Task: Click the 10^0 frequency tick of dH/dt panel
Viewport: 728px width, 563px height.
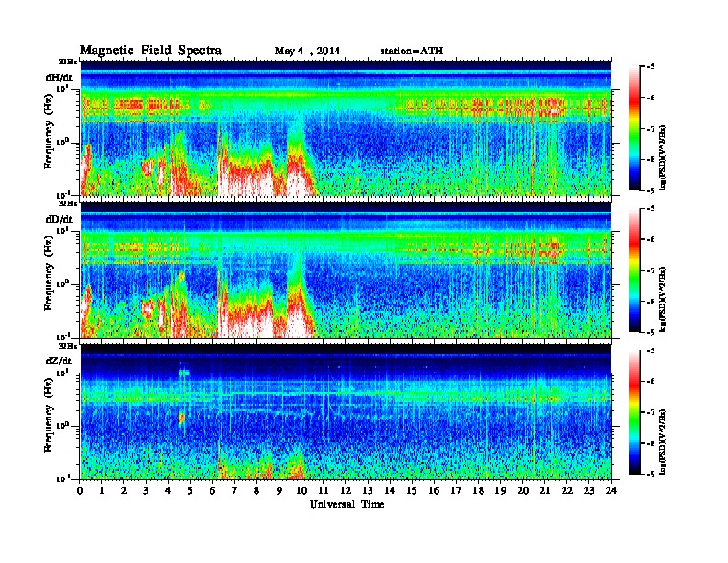Action: click(63, 142)
